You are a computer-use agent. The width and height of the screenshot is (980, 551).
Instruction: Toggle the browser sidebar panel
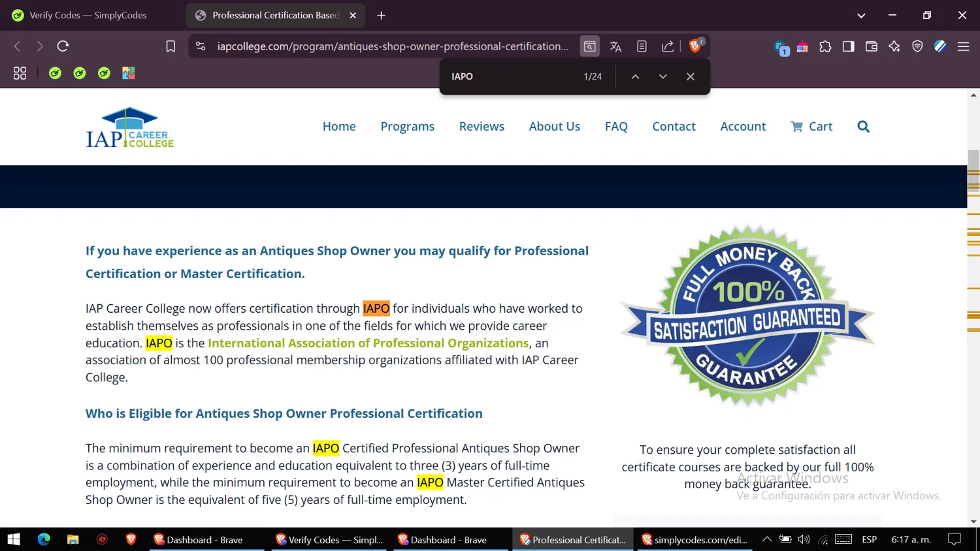coord(848,46)
